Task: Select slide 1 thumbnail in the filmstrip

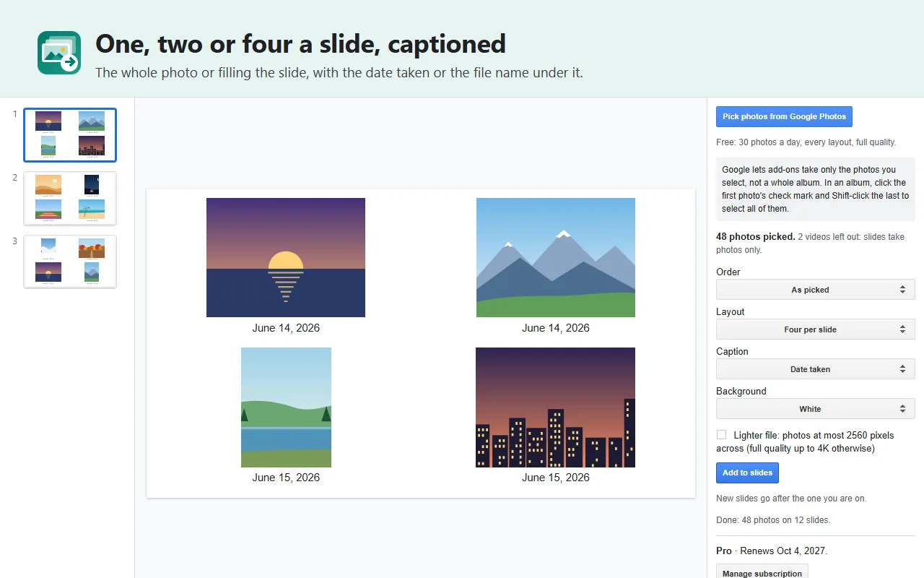Action: click(70, 135)
